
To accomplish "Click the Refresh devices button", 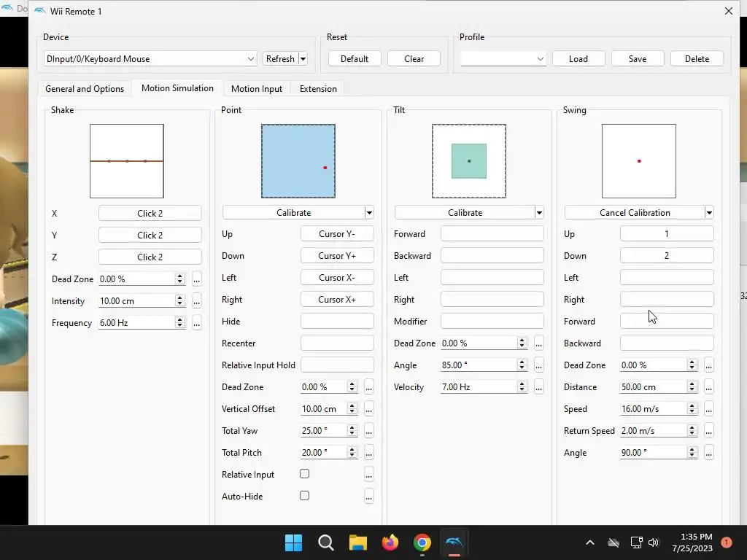I will click(x=280, y=58).
